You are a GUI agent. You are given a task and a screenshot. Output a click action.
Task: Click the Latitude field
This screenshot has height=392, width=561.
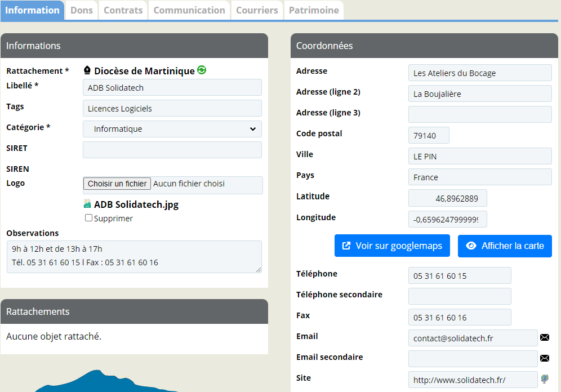click(x=448, y=198)
